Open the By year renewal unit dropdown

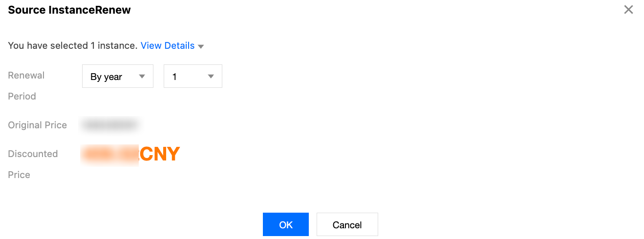[117, 77]
